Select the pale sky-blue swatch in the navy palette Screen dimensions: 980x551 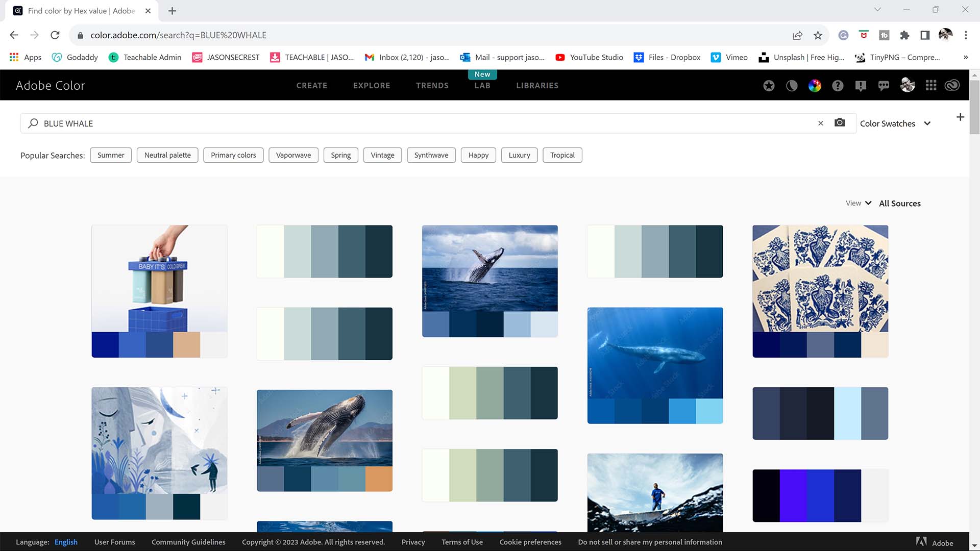(x=847, y=413)
